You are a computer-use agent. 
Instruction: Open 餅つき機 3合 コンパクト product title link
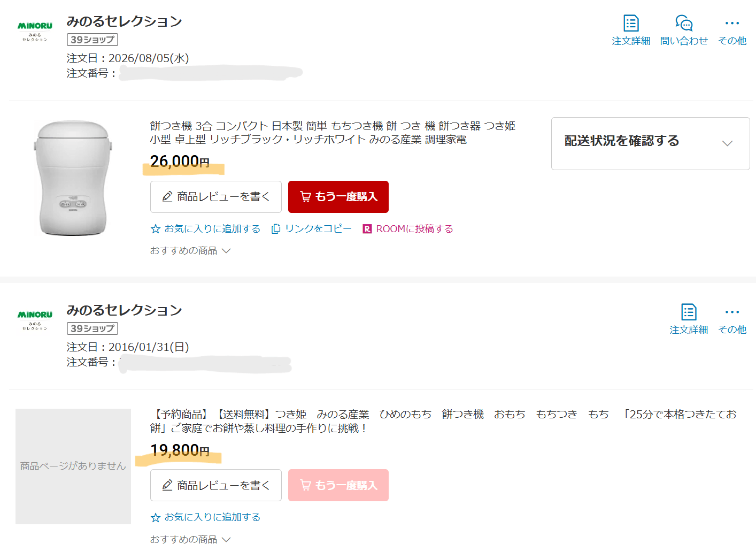click(333, 133)
